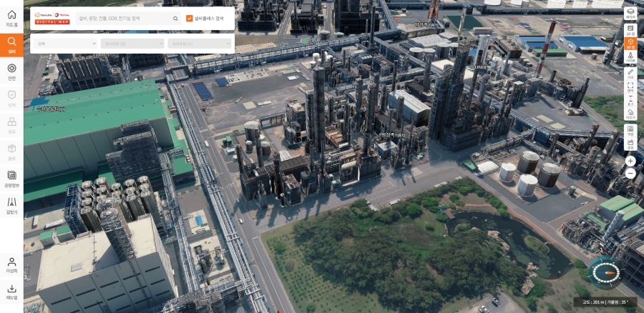Open the 설비유형 (소) dropdown
This screenshot has height=313, width=644.
[200, 44]
